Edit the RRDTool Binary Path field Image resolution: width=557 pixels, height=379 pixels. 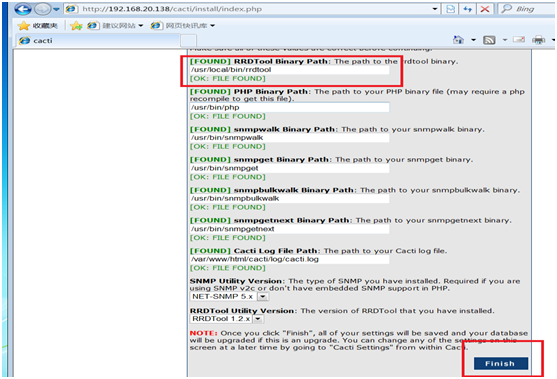[290, 70]
